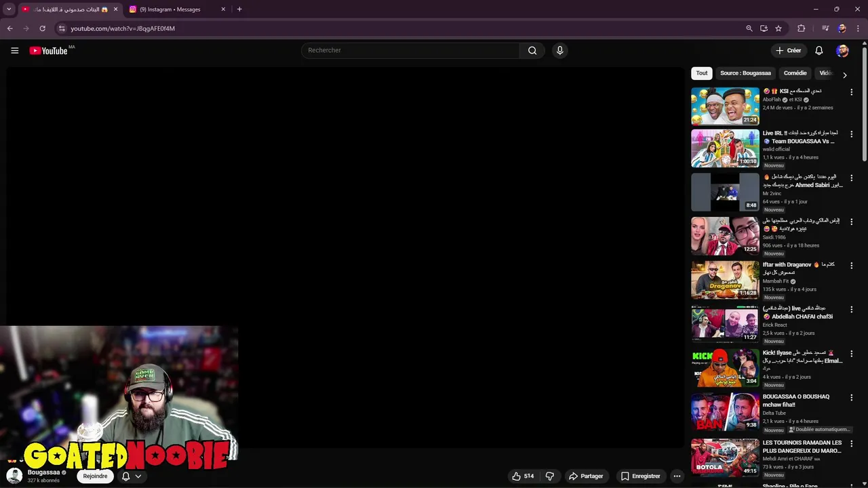Click the address bar URL
The height and width of the screenshot is (488, 868).
123,28
